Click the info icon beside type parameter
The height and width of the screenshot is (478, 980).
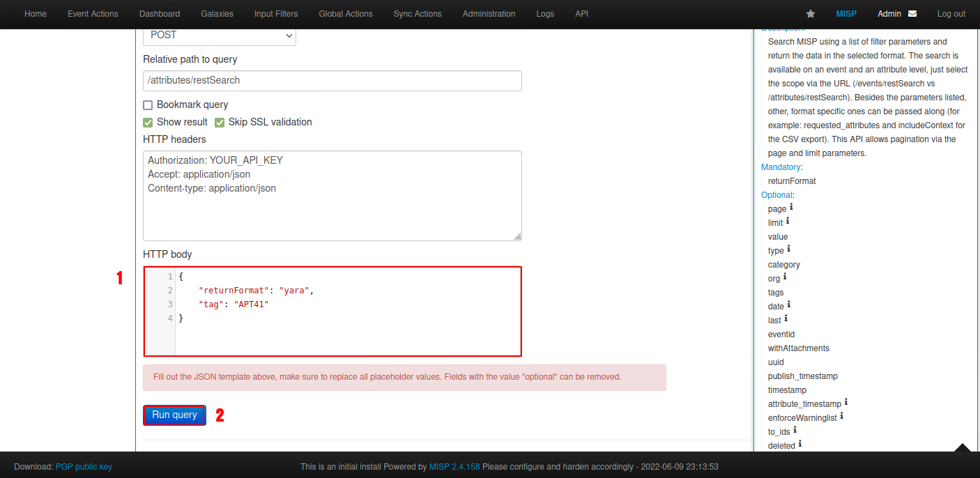point(788,249)
